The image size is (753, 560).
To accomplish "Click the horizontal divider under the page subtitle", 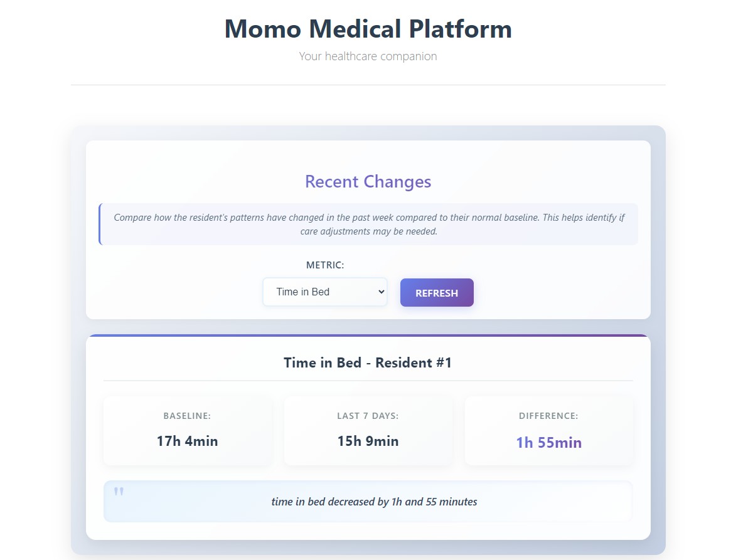I will [x=368, y=85].
